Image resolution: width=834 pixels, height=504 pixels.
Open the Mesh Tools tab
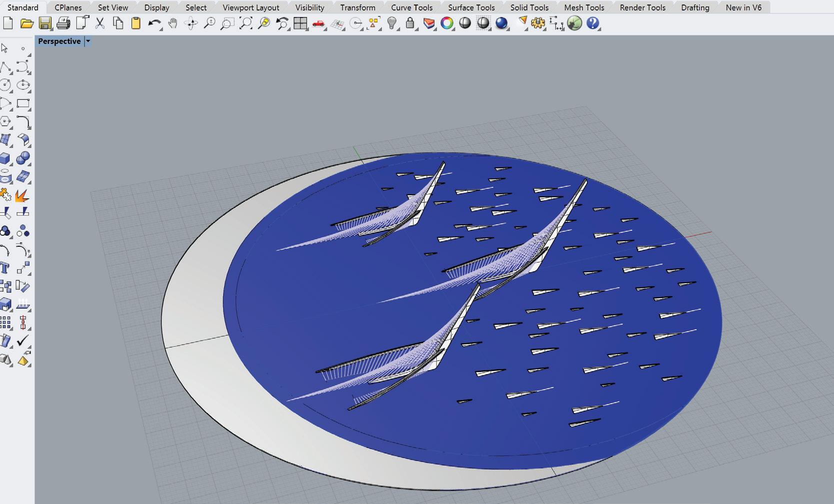point(584,7)
